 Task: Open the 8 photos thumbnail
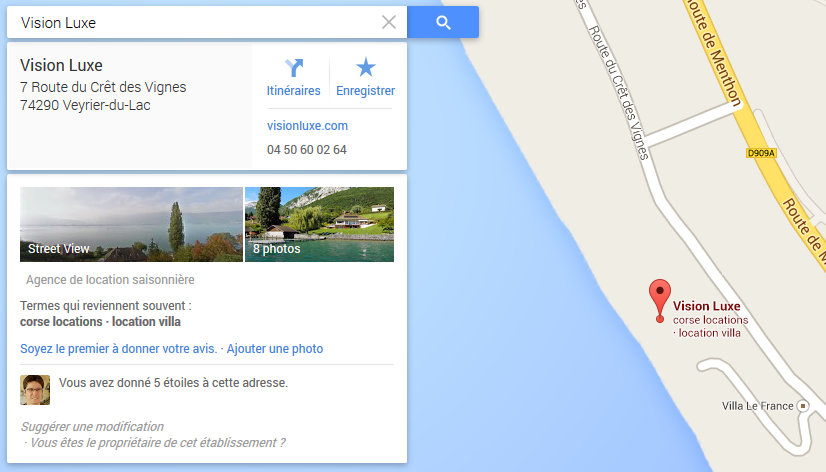(x=319, y=224)
